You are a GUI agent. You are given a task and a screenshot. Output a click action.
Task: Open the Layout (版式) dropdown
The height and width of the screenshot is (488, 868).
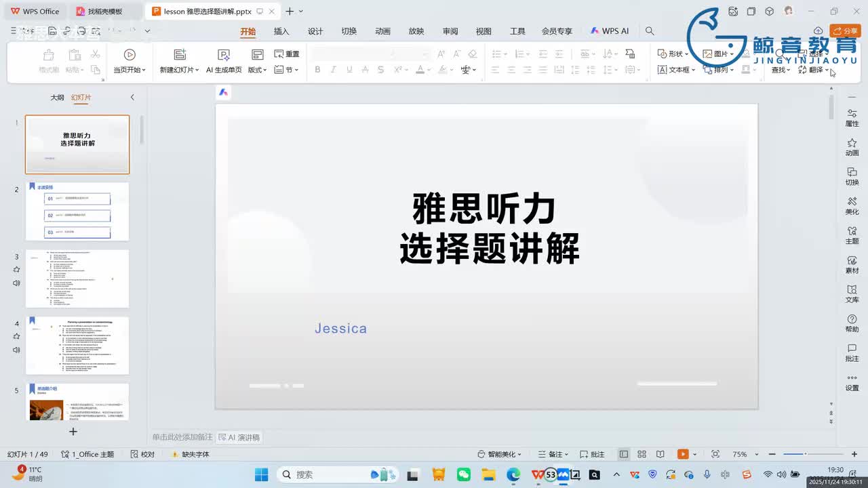(257, 70)
